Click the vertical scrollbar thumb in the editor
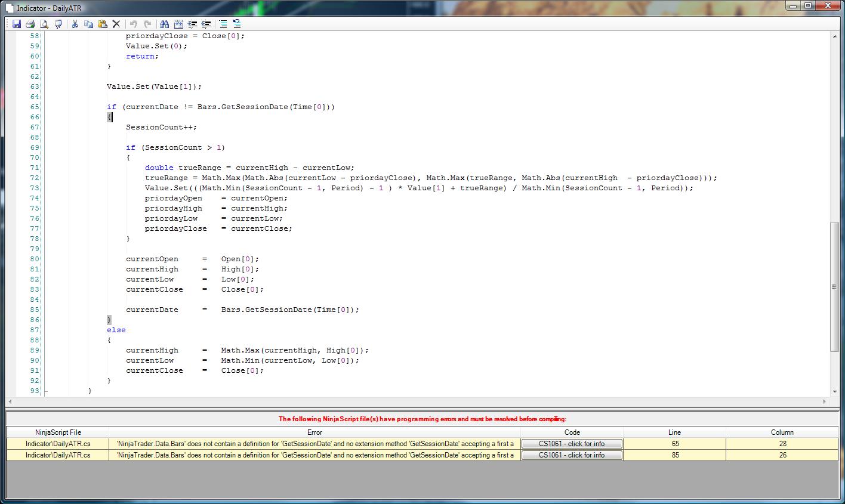 (x=834, y=286)
